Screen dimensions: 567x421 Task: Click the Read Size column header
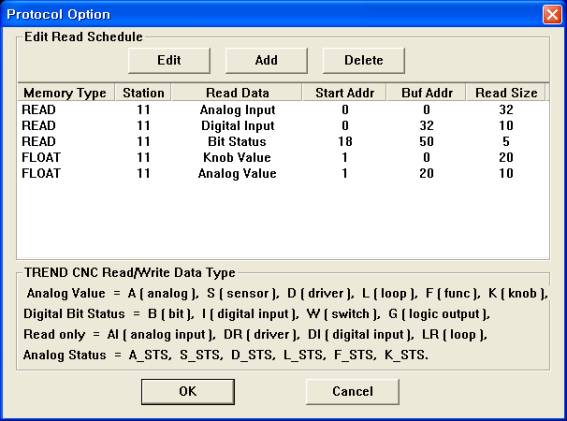pos(506,93)
